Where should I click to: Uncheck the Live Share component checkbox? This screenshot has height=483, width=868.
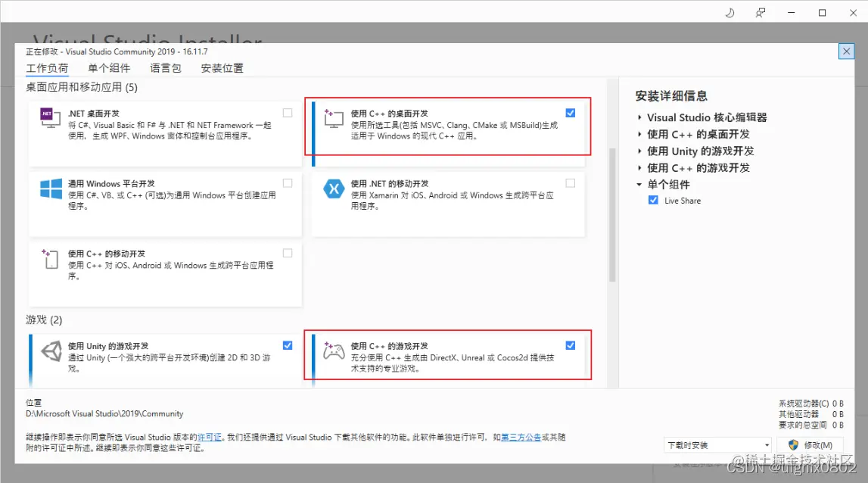click(x=653, y=200)
